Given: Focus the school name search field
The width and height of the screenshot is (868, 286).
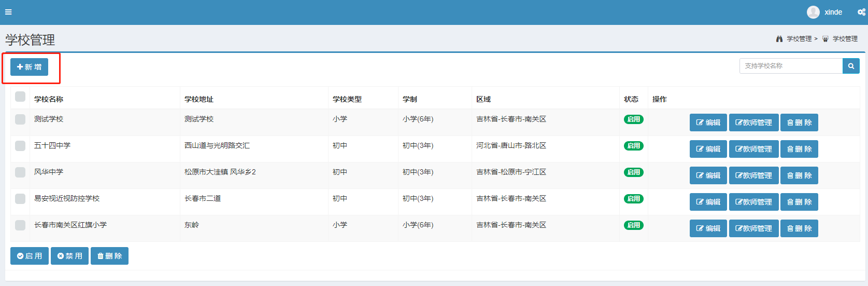Looking at the screenshot, I should pos(790,66).
